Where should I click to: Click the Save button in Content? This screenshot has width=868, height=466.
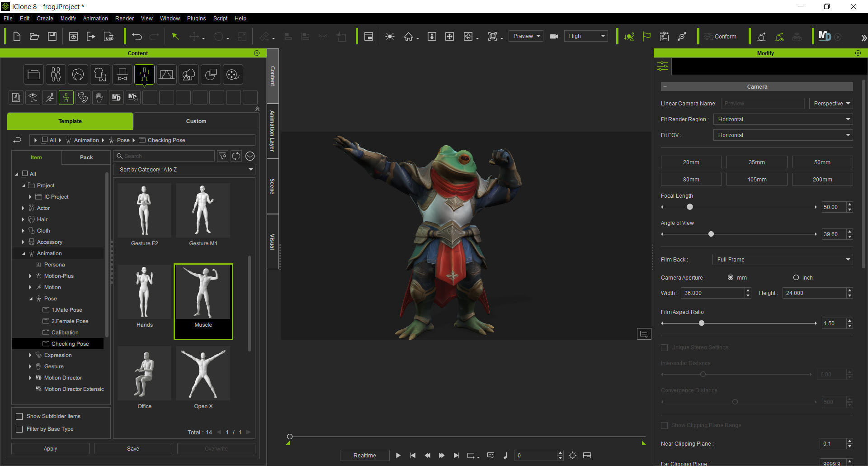point(133,449)
